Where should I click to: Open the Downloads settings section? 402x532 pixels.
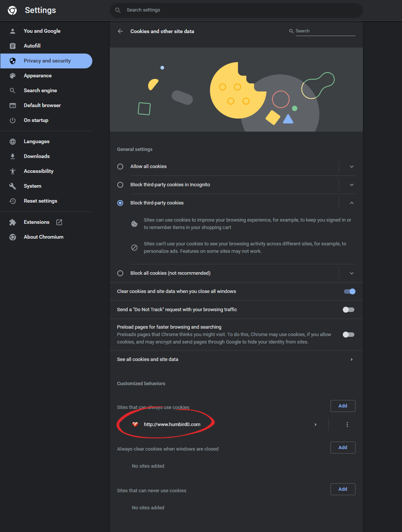[x=36, y=157]
